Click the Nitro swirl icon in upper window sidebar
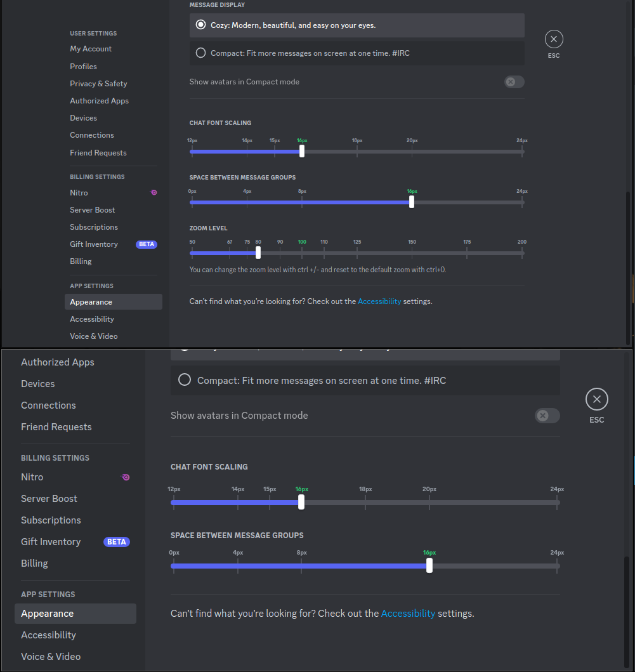This screenshot has width=635, height=672. pyautogui.click(x=154, y=192)
